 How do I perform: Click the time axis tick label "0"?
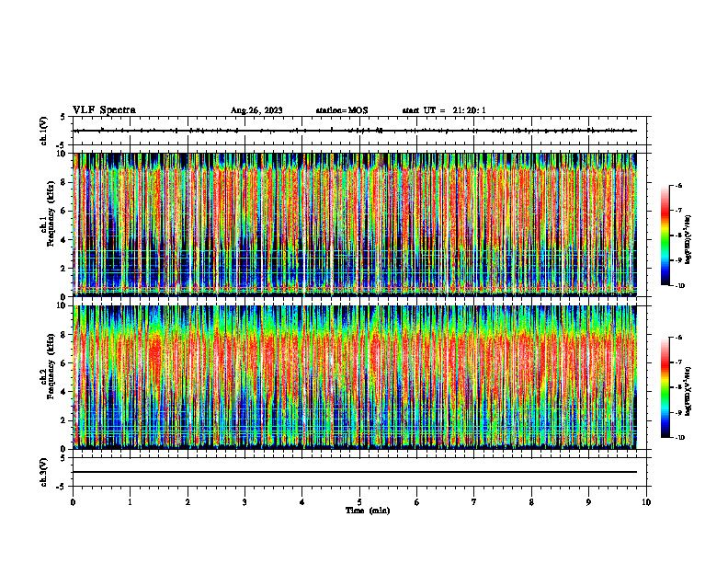click(x=73, y=502)
